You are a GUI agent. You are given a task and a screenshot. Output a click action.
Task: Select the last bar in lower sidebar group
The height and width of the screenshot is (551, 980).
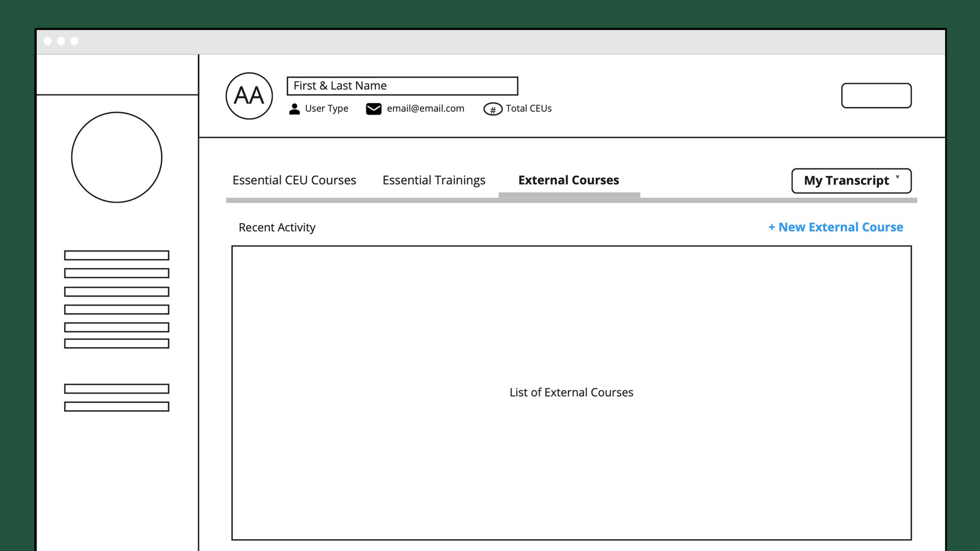click(x=117, y=407)
